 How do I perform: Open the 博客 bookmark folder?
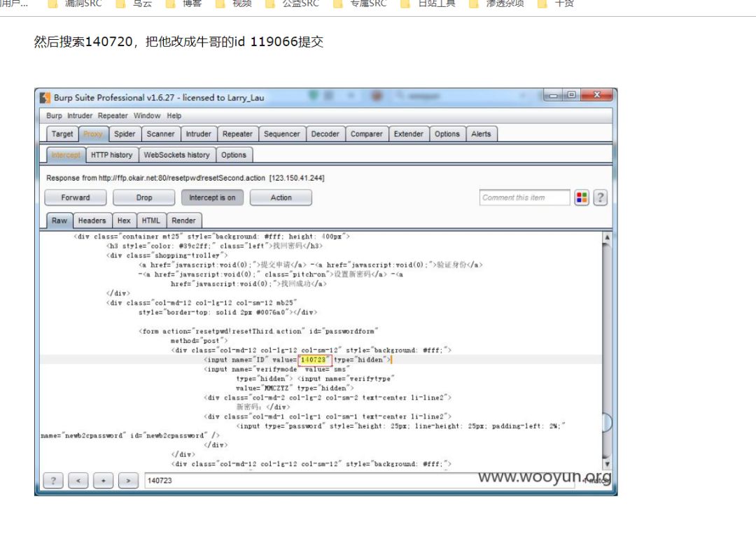click(x=183, y=4)
